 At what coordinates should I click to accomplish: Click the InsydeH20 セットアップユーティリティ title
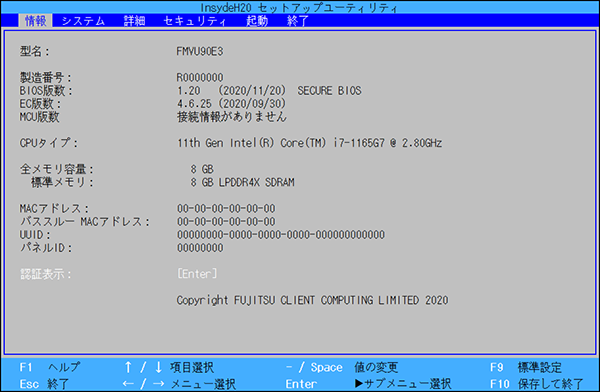299,8
